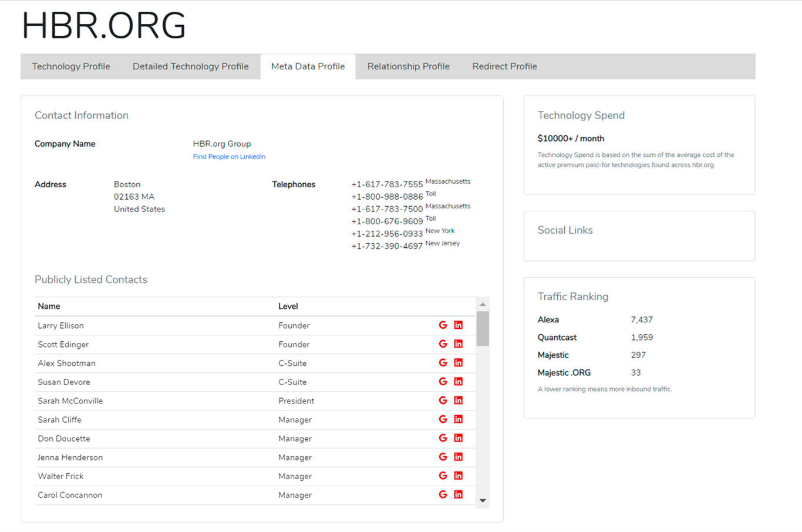Click the Majestic ranking value 297

pos(638,355)
